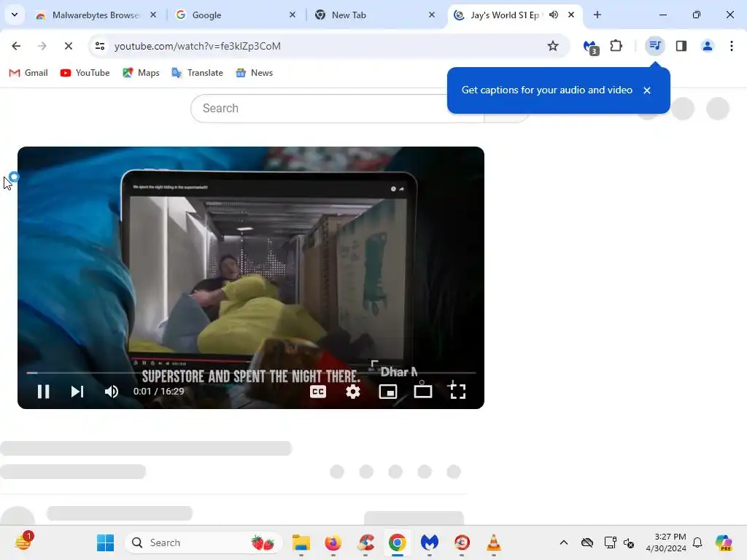This screenshot has width=747, height=560.
Task: Skip to the next video
Action: click(77, 392)
